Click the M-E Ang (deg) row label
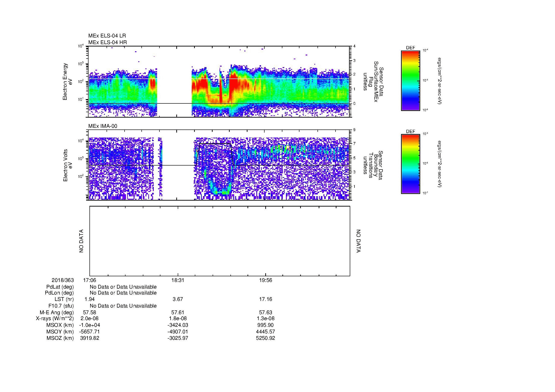555x392 pixels. click(x=57, y=312)
